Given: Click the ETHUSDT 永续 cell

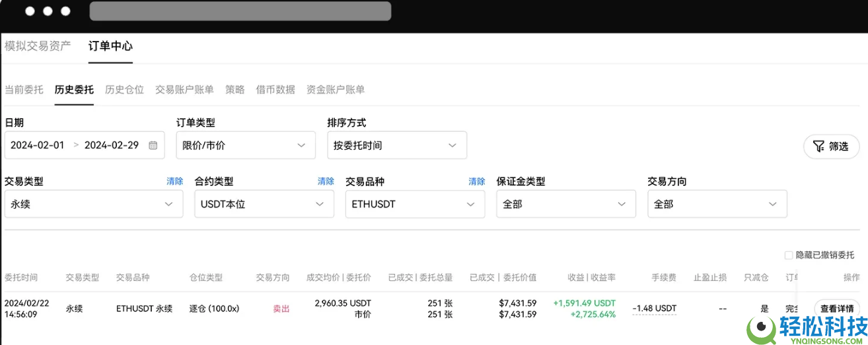Looking at the screenshot, I should coord(144,308).
